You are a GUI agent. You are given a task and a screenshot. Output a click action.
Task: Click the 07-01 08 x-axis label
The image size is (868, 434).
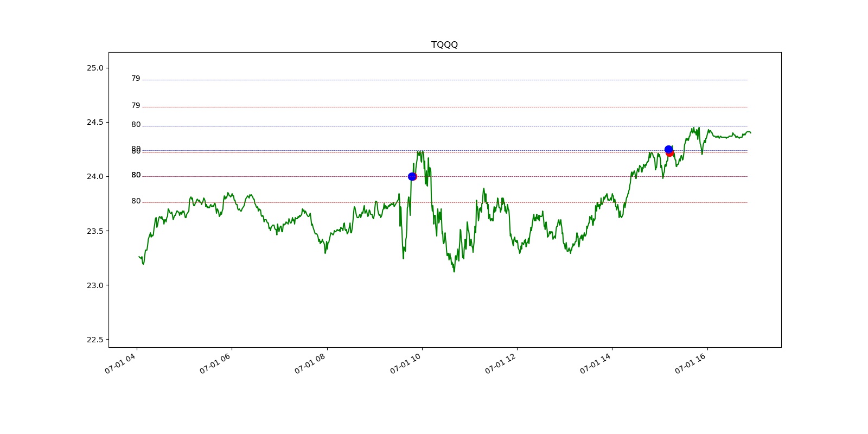pyautogui.click(x=310, y=363)
